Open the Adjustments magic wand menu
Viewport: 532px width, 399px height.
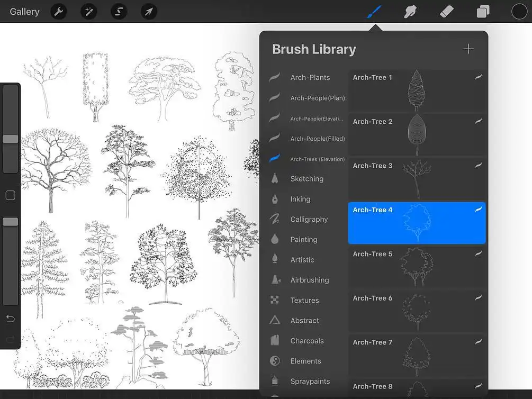[88, 11]
